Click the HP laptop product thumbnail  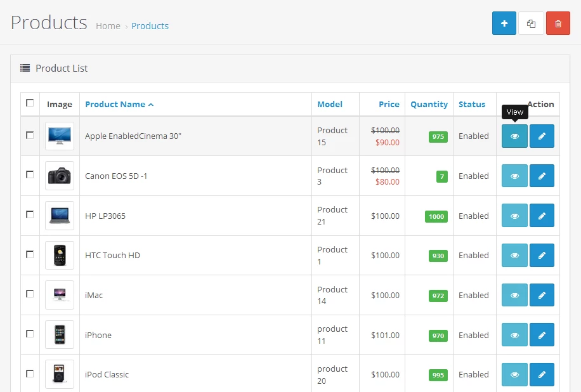[x=60, y=215]
